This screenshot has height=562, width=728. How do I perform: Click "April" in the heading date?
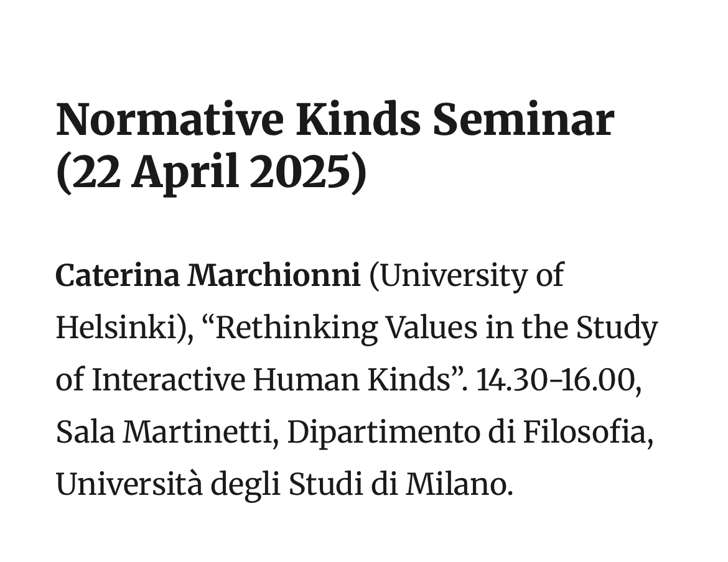coord(185,173)
